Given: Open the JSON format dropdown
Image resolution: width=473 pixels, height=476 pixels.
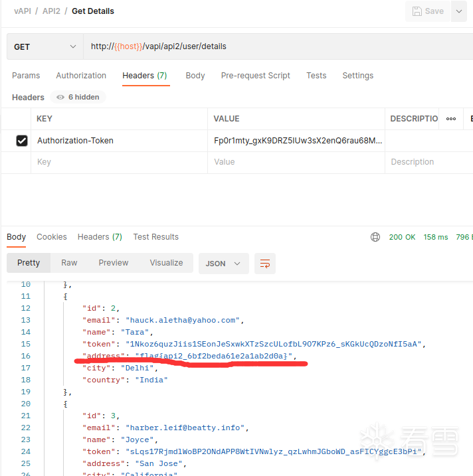Looking at the screenshot, I should 223,264.
